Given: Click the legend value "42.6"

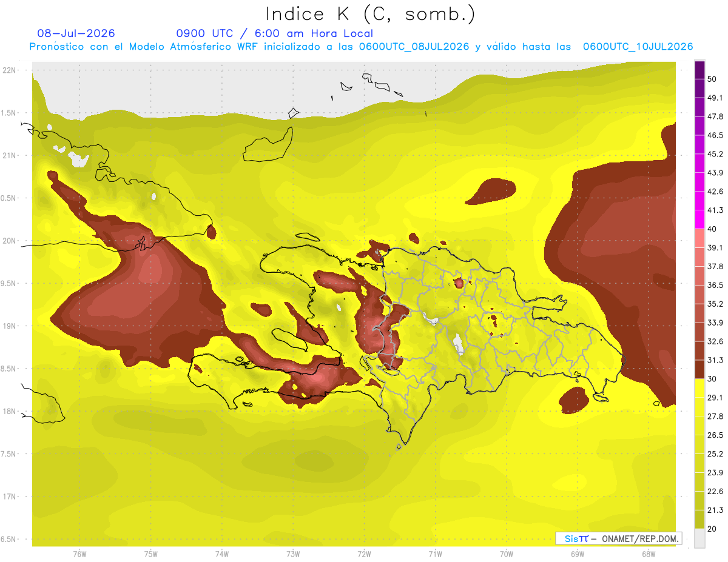Looking at the screenshot, I should (715, 192).
